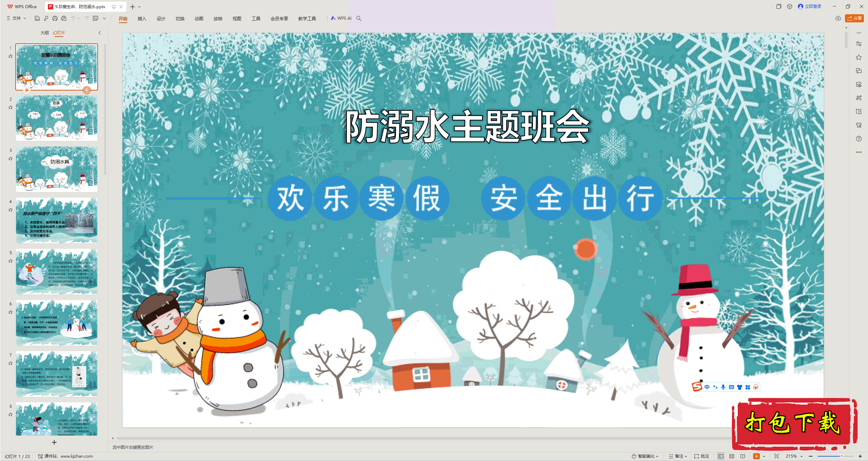Expand undo history dropdown arrow
Viewport: 868px width, 461px height.
[79, 18]
